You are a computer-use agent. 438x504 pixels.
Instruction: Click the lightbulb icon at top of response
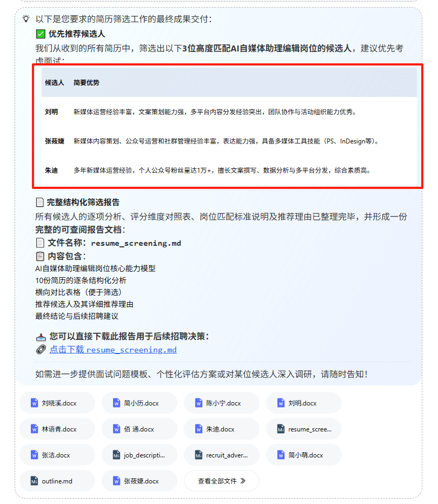(x=25, y=19)
